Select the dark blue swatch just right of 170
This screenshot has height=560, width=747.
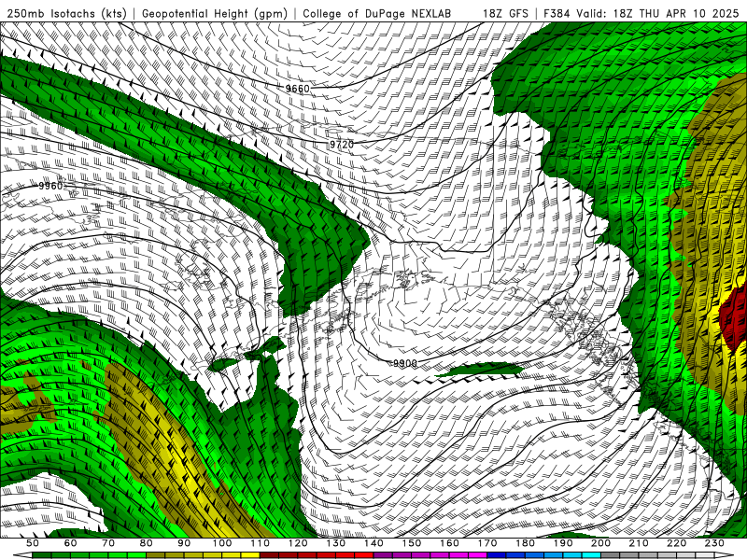(497, 555)
